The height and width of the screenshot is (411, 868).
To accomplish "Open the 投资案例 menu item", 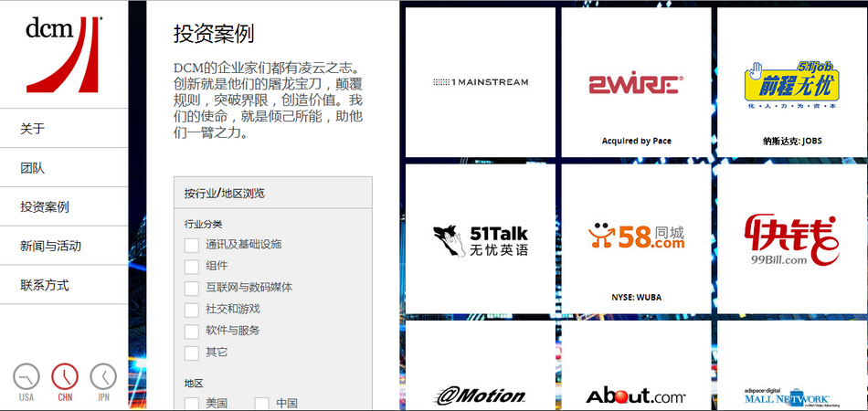I will tap(64, 207).
